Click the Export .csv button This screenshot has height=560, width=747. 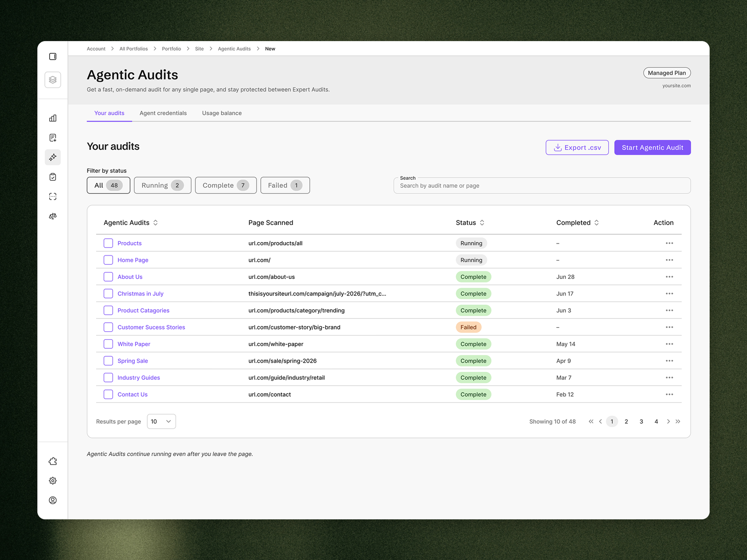(577, 148)
